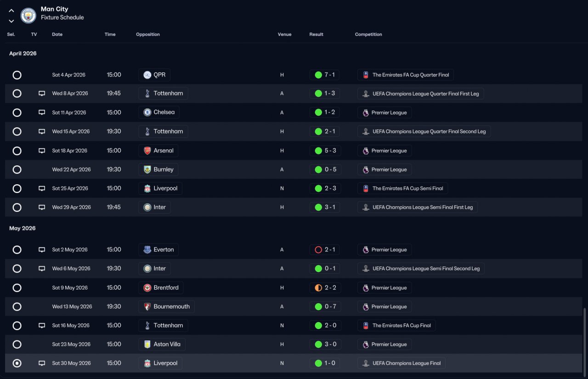Open the 2 - 1 loss result against Everton
This screenshot has height=379, width=588.
(x=324, y=250)
